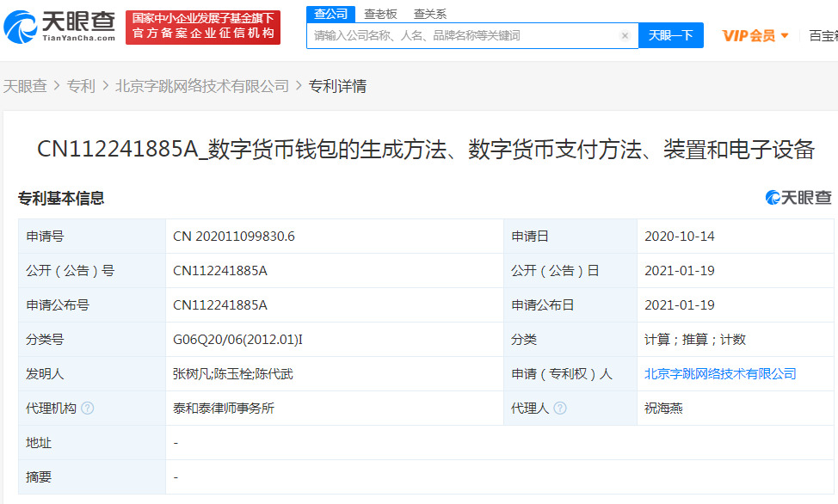Select the 查公司 search tab
The image size is (838, 504).
tap(331, 14)
